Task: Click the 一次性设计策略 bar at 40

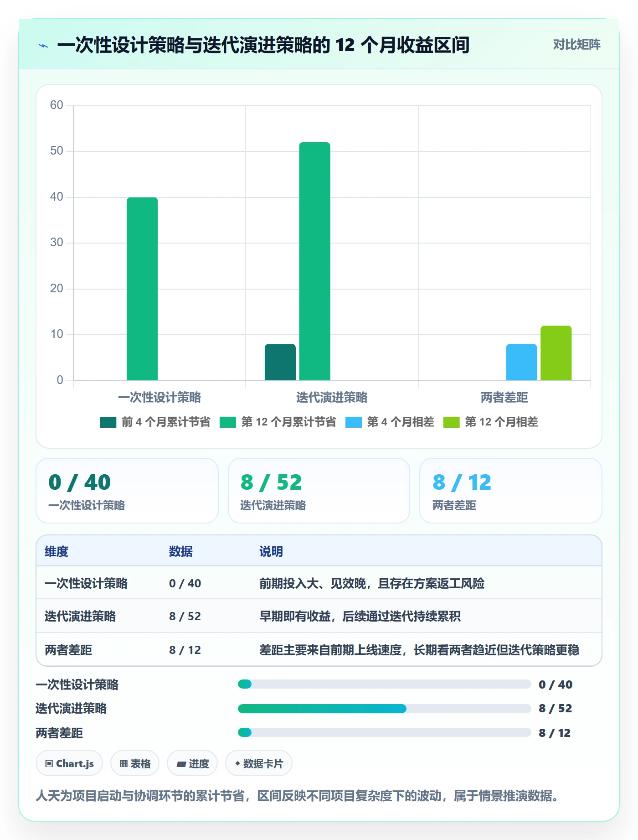Action: (142, 289)
